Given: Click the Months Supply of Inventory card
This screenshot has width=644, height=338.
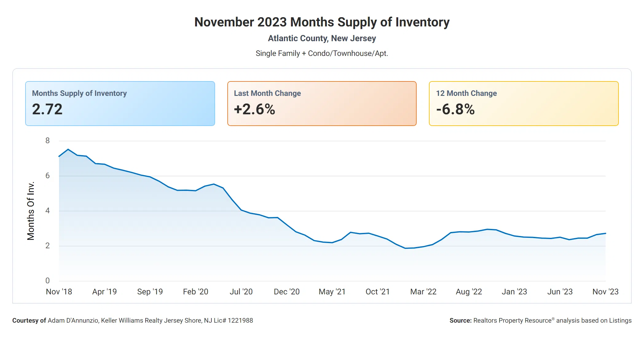Looking at the screenshot, I should tap(120, 103).
